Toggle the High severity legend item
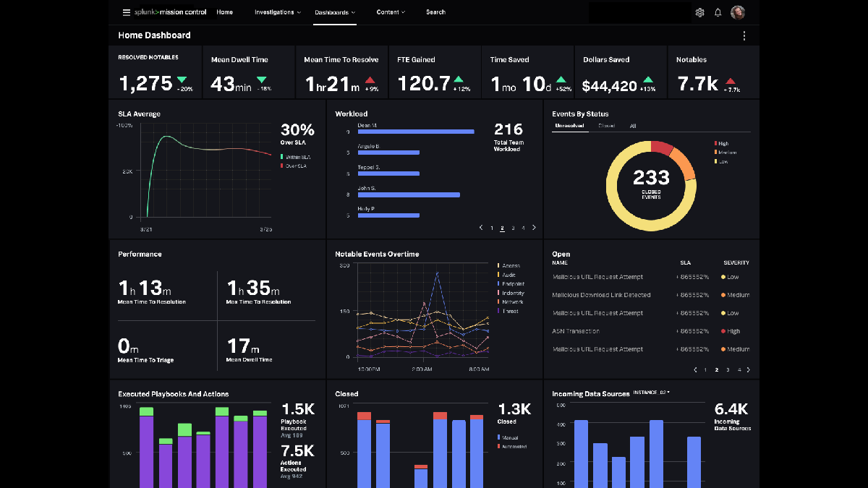Image resolution: width=868 pixels, height=488 pixels. pyautogui.click(x=723, y=143)
